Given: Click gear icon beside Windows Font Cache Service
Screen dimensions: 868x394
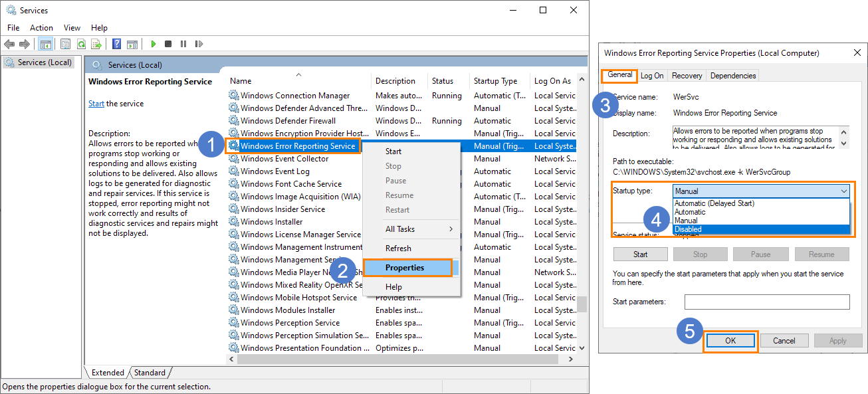Looking at the screenshot, I should (x=233, y=183).
